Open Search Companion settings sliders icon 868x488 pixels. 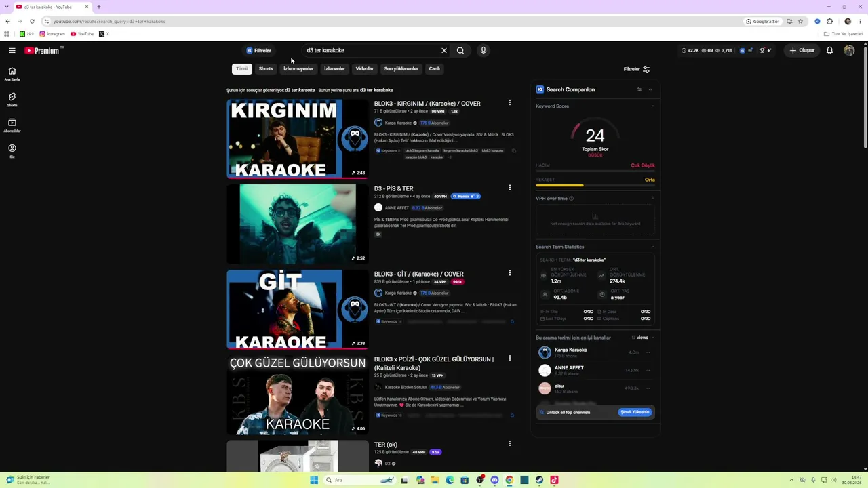point(639,89)
